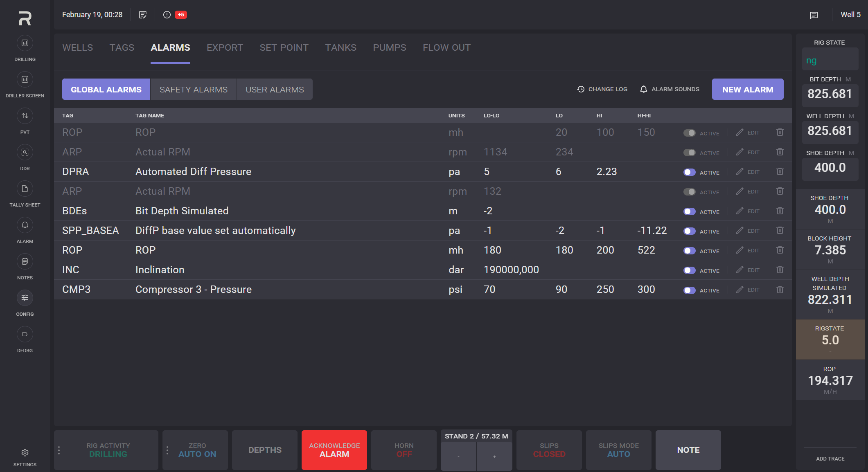This screenshot has width=868, height=472.
Task: Open the chat messages icon near Well 5
Action: tap(814, 15)
